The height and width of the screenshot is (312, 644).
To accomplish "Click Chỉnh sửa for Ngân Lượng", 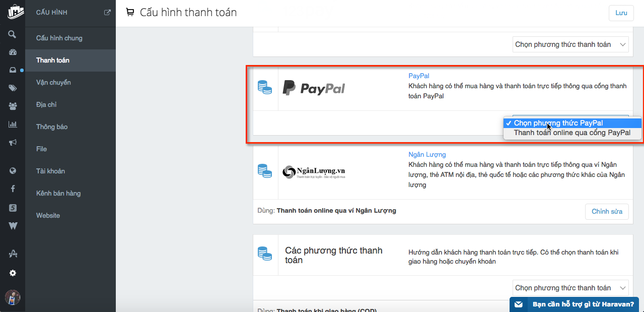I will click(x=607, y=211).
